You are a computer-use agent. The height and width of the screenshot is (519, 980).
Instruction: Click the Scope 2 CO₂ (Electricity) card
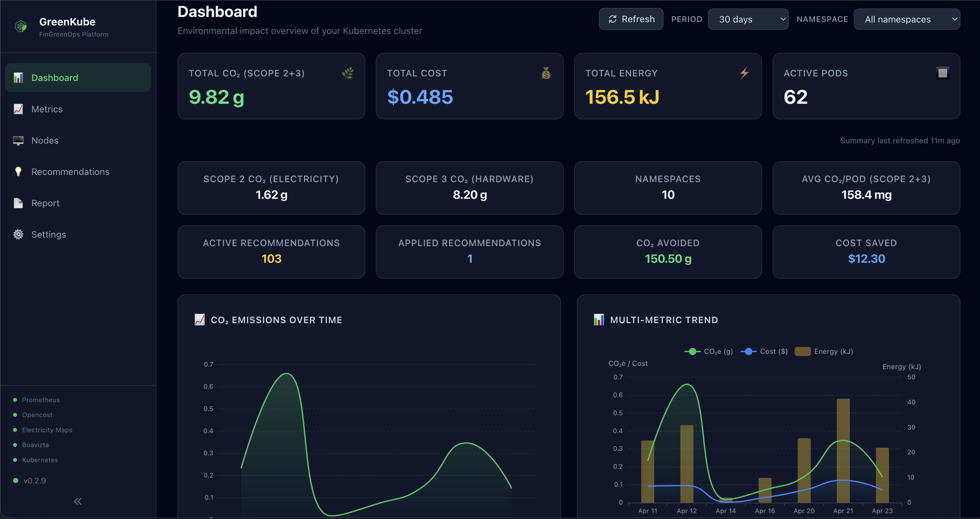pos(271,188)
